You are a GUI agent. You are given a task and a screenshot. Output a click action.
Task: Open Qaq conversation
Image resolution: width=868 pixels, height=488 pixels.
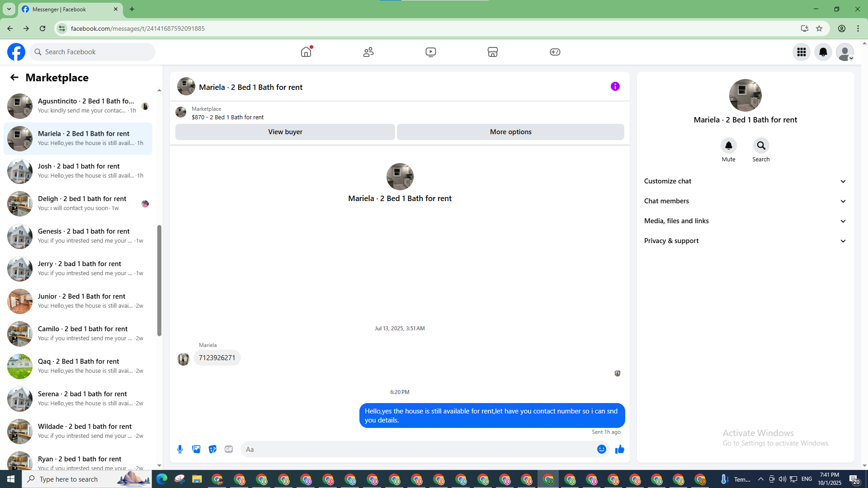coord(78,366)
